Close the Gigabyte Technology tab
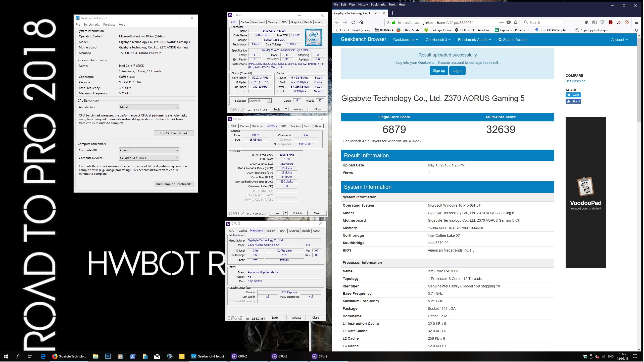 (x=384, y=14)
